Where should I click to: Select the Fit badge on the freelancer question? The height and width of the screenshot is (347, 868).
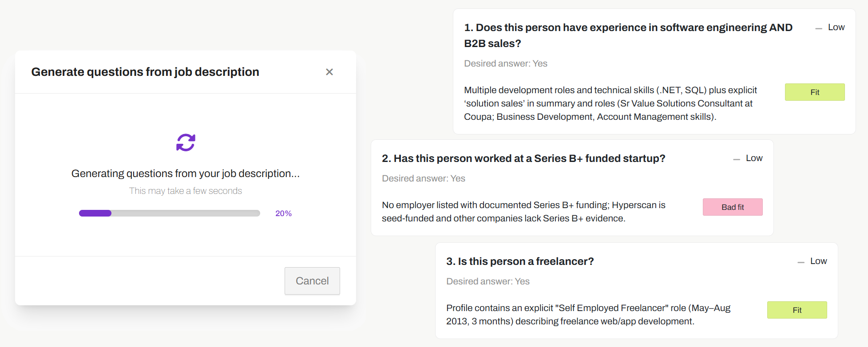point(797,310)
